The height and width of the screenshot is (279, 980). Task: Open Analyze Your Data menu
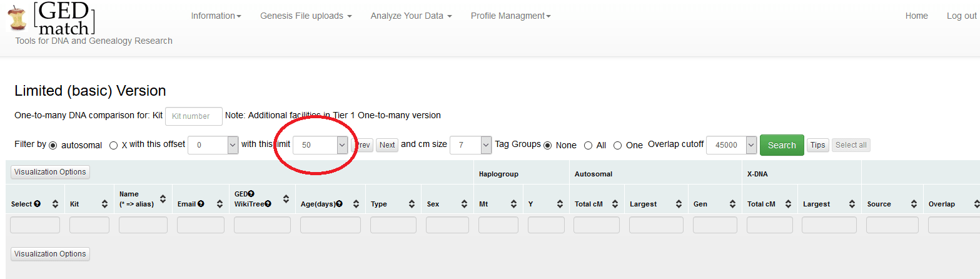tap(411, 16)
